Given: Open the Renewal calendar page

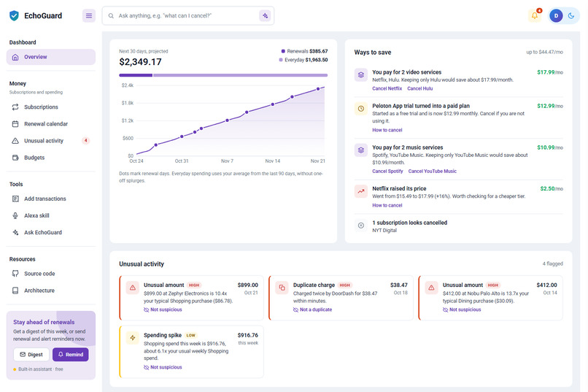Looking at the screenshot, I should (51, 124).
